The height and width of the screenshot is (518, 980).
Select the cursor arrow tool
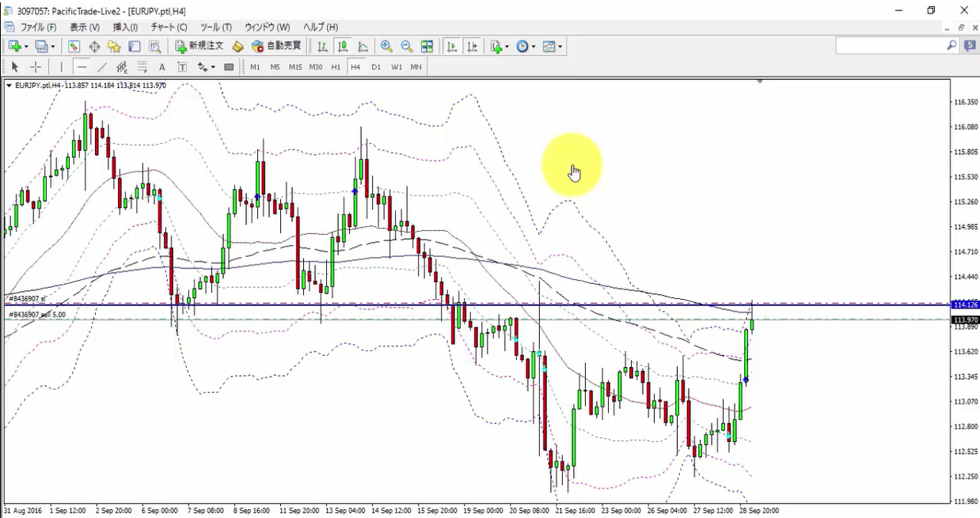tap(15, 67)
